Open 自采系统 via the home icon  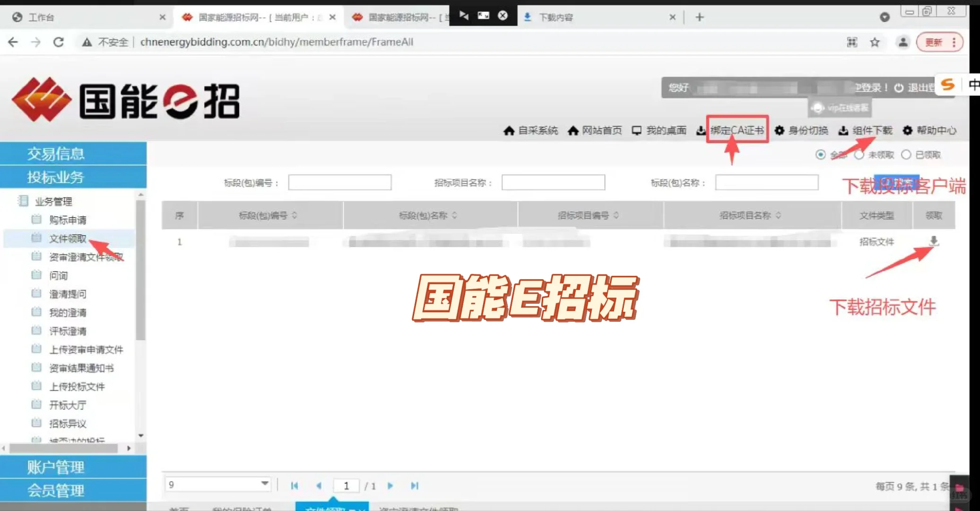coord(531,131)
